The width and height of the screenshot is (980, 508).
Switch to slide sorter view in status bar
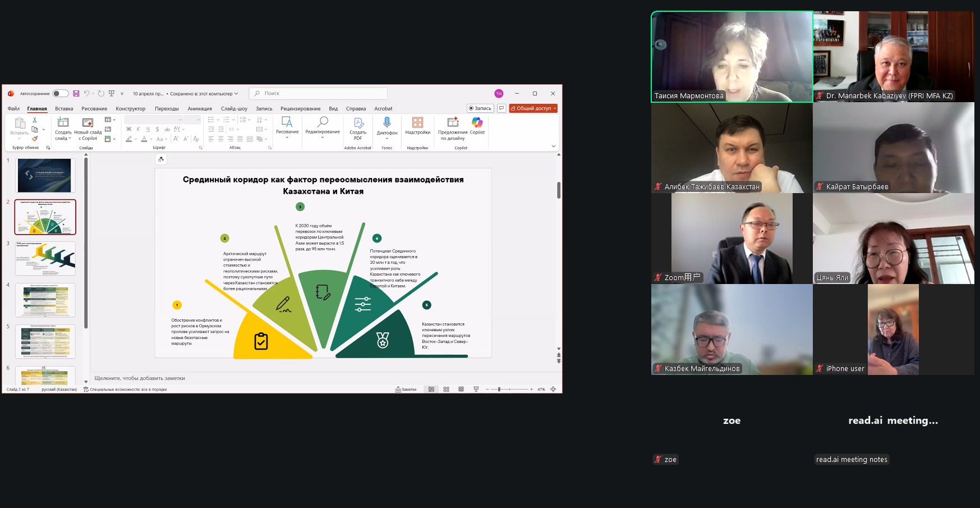point(447,389)
